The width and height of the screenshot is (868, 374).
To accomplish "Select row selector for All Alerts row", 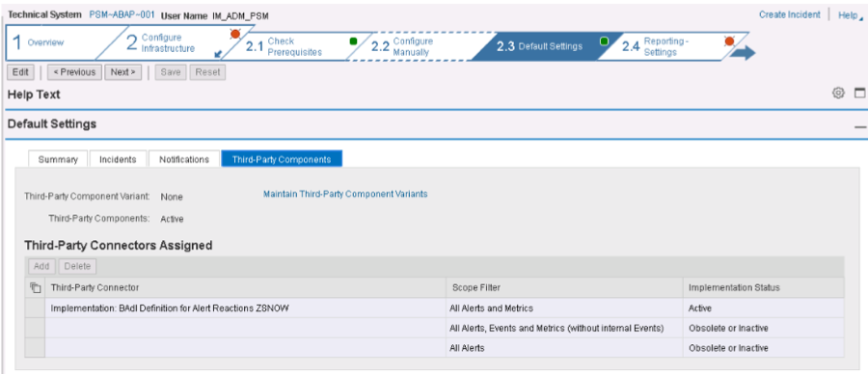I will click(x=35, y=348).
